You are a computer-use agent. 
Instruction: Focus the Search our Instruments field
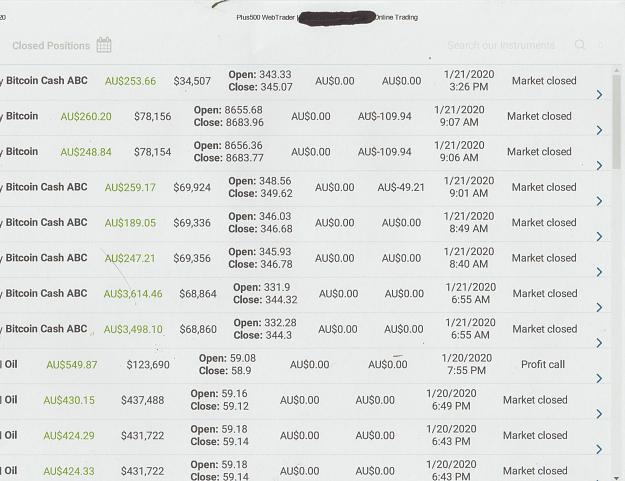coord(501,45)
